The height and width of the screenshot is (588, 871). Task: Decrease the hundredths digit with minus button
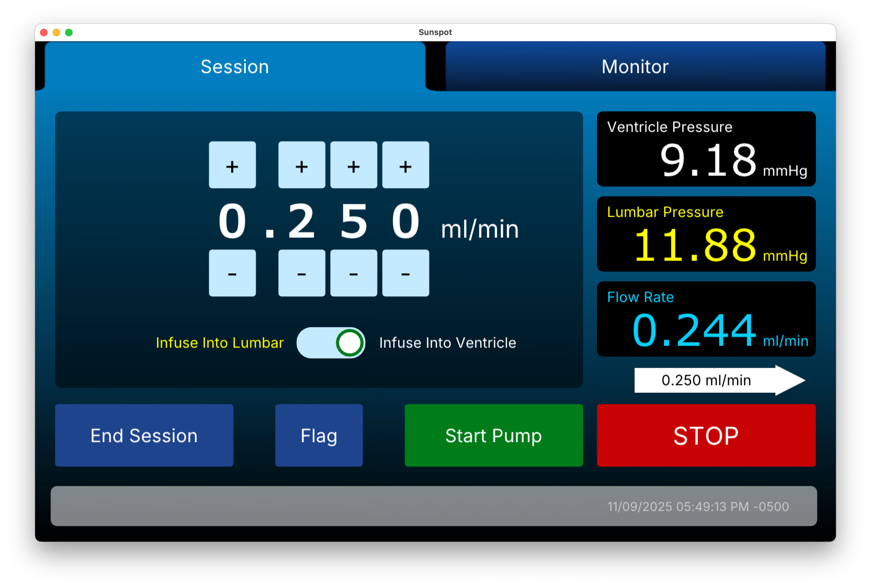[x=354, y=273]
